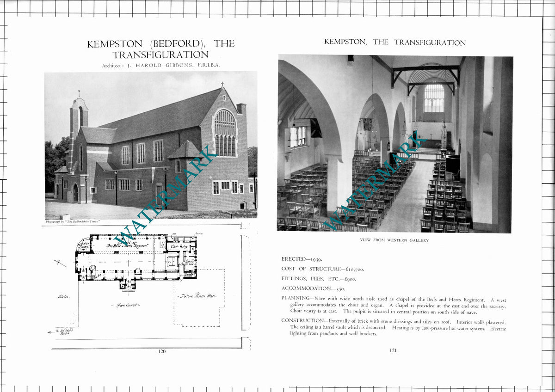Click the 'ERECTED—1939.' line
This screenshot has height=392, width=555.
pos(302,259)
